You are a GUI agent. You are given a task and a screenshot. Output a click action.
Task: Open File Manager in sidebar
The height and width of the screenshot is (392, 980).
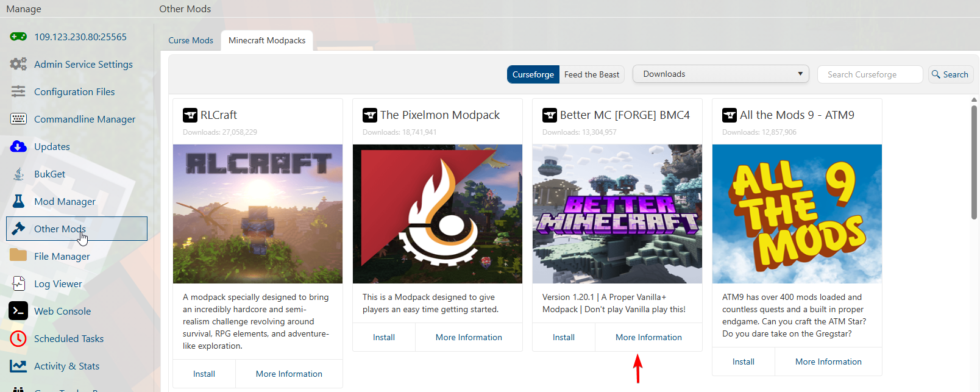tap(62, 256)
